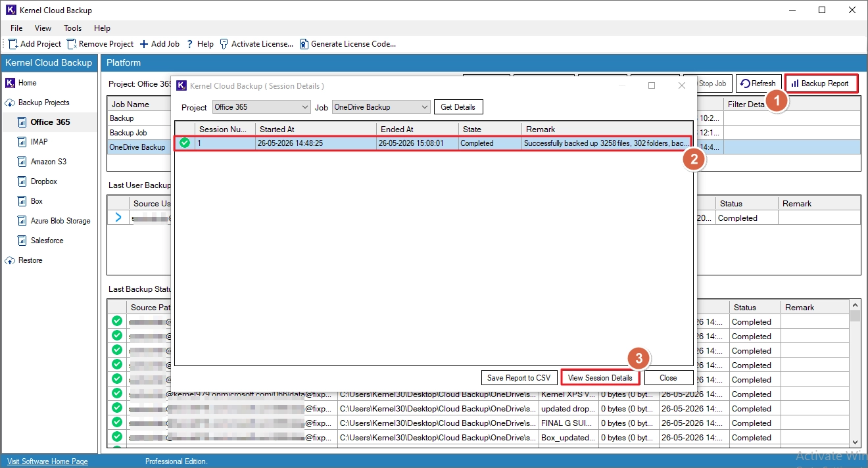Click the vertical scrollbar of Last Backup Status list
868x468 pixels.
tap(855, 373)
